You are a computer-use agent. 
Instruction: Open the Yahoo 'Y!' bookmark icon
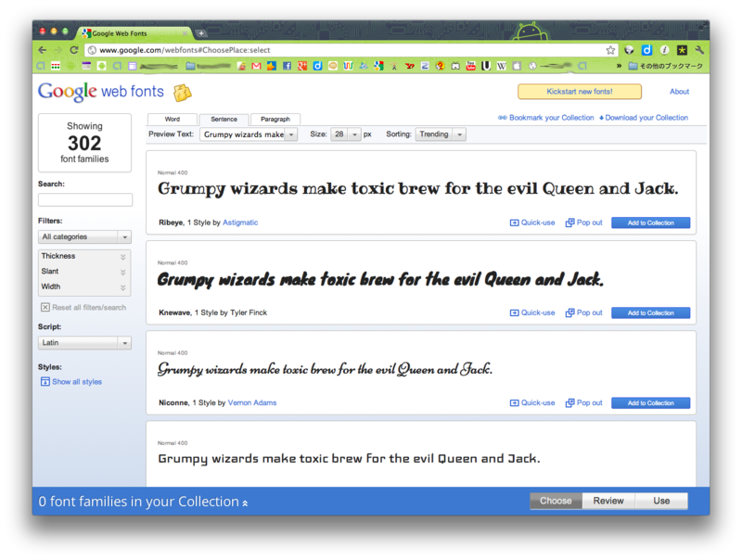pyautogui.click(x=410, y=66)
